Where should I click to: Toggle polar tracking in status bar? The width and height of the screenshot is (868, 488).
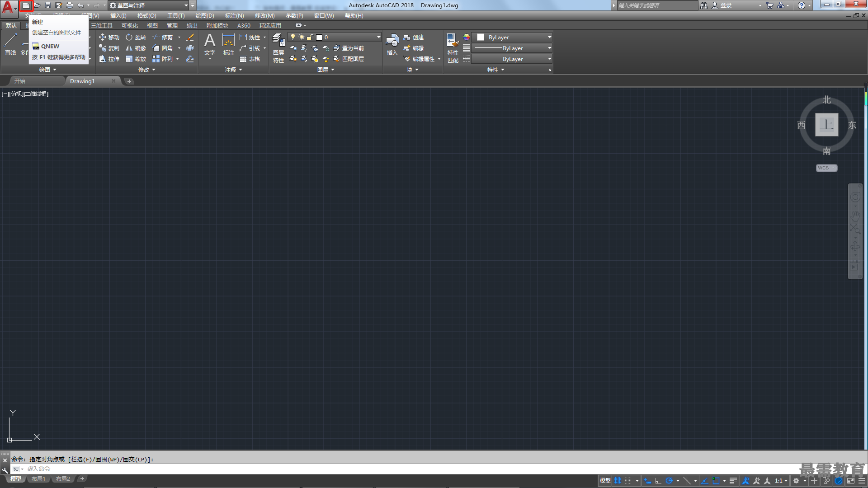[670, 480]
